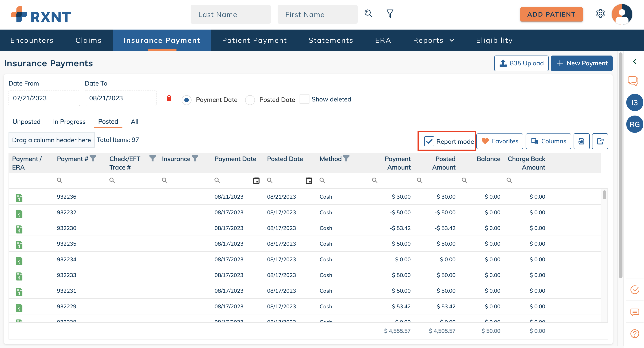Open payment icon for 932232
Image resolution: width=644 pixels, height=348 pixels.
click(x=19, y=213)
